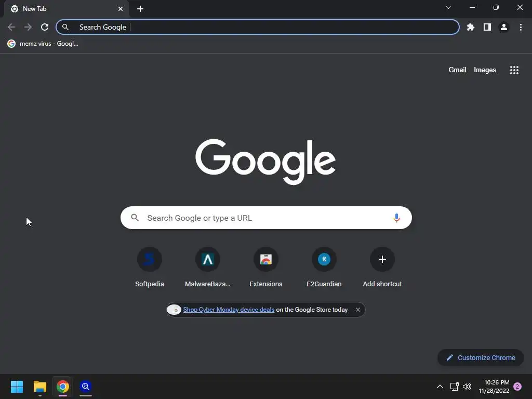The height and width of the screenshot is (399, 532).
Task: Open the Extensions shortcut tile
Action: tap(266, 268)
